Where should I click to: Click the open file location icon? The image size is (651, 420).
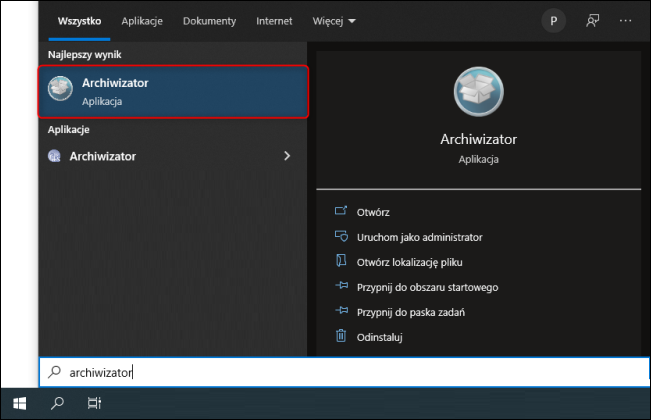tap(340, 262)
